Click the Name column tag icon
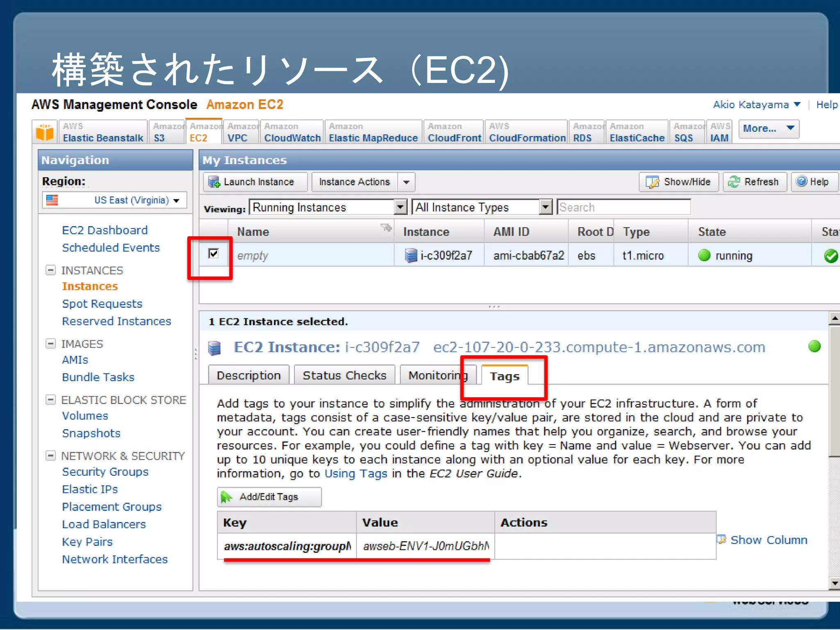840x630 pixels. 386,228
